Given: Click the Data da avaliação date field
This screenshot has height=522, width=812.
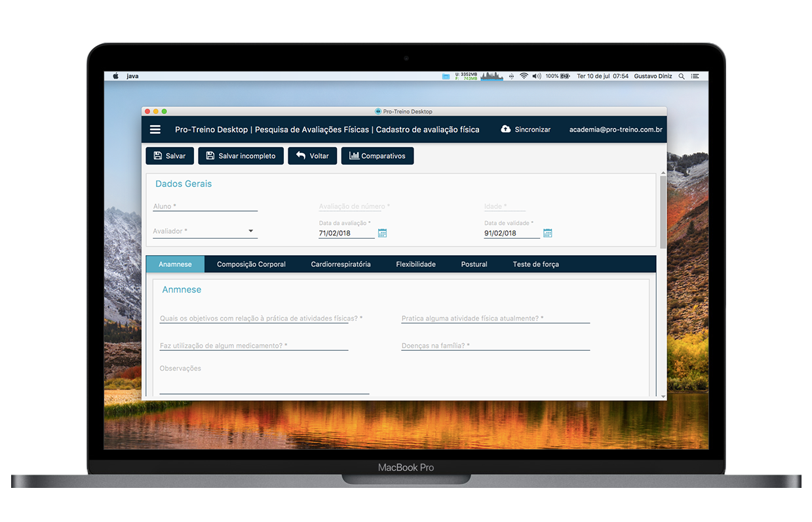Looking at the screenshot, I should click(x=347, y=233).
